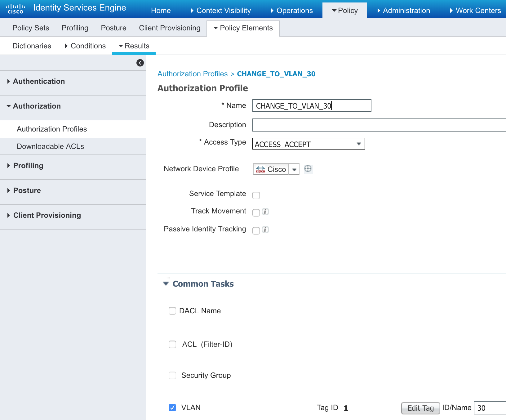506x420 pixels.
Task: Switch to the Policy Sets tab
Action: coord(31,28)
